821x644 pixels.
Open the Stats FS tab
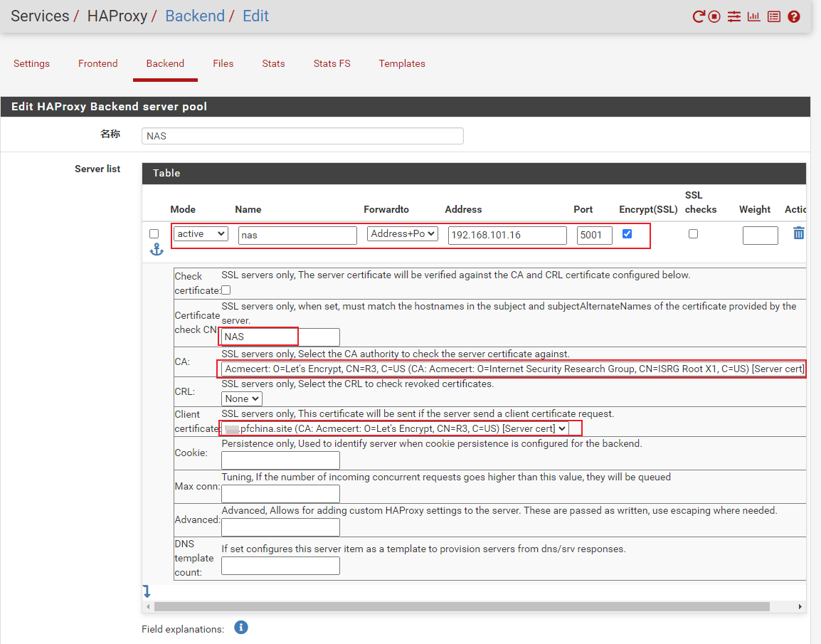(x=332, y=63)
